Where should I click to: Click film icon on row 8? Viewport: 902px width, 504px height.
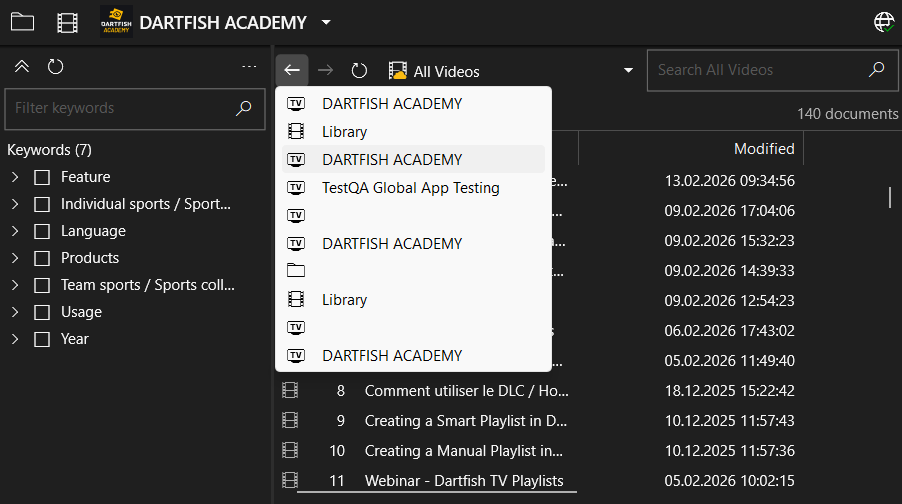click(x=290, y=391)
